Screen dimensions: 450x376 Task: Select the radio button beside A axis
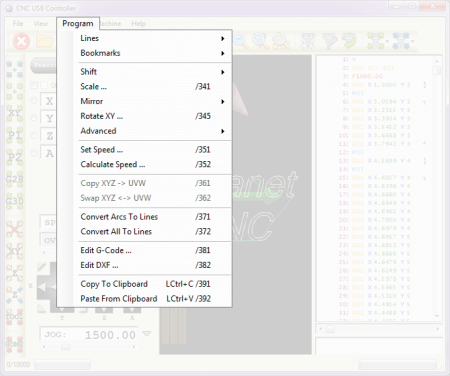click(34, 153)
